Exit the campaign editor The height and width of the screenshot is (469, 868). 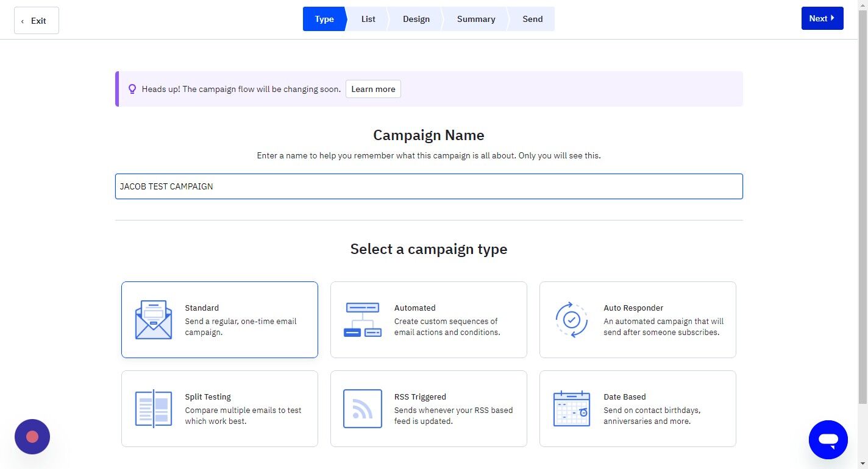[x=36, y=20]
